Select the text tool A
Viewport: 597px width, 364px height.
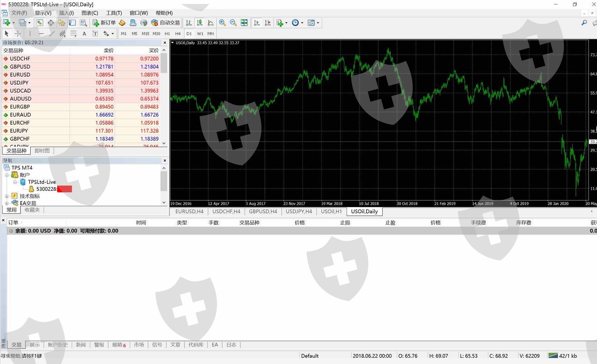[84, 34]
